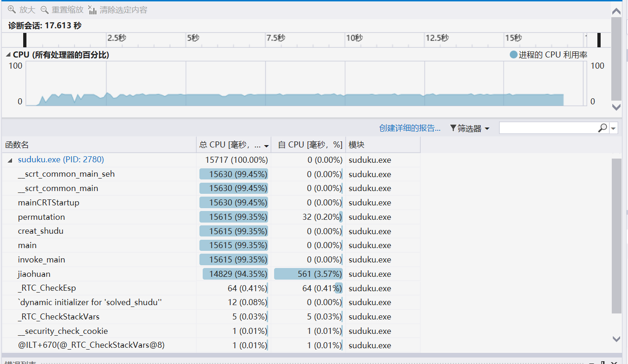The image size is (628, 364).
Task: Click the Clear Selection (清除选定内容) icon
Action: [x=92, y=10]
